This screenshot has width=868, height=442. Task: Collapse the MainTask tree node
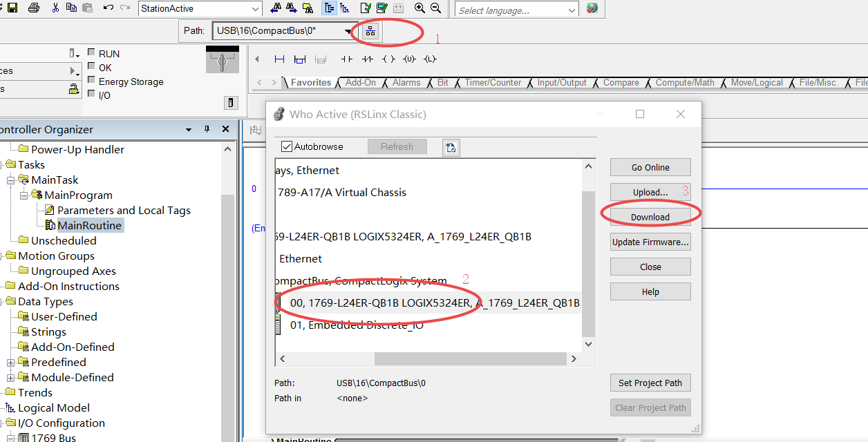11,180
